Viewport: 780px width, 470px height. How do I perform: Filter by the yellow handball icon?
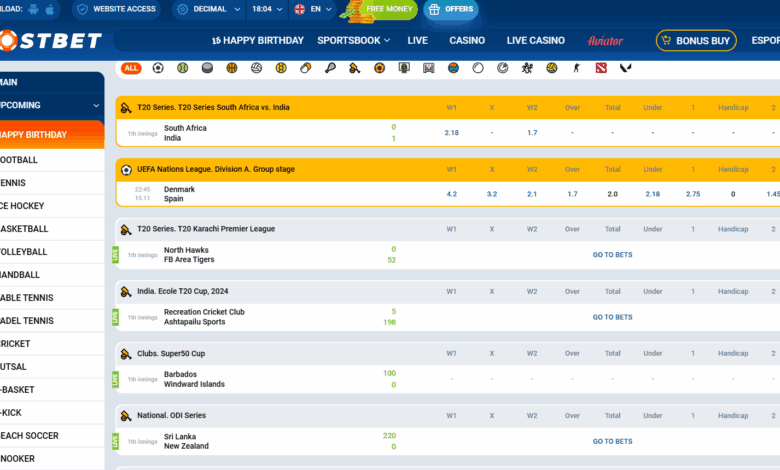281,68
